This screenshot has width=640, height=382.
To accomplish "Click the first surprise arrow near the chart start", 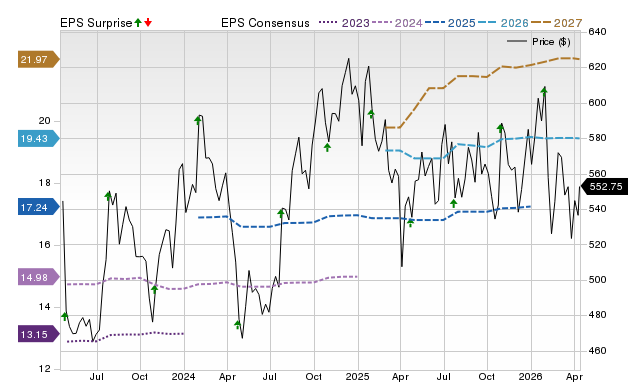I will pyautogui.click(x=64, y=316).
